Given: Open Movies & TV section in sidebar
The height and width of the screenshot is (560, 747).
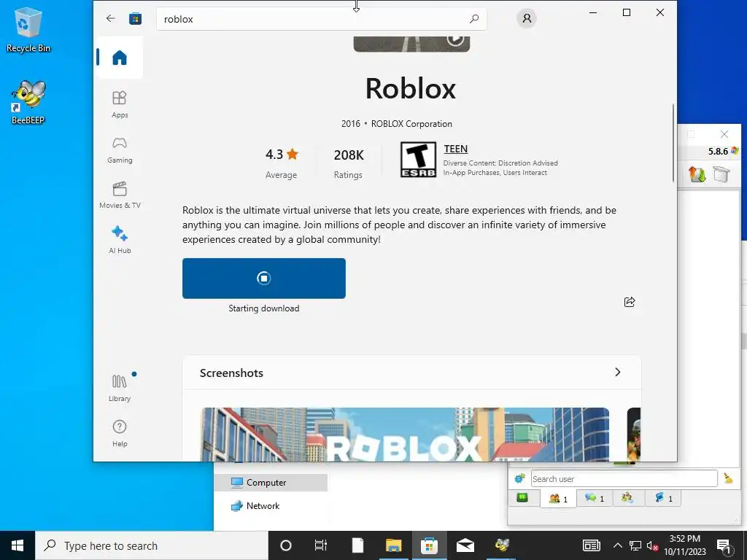Looking at the screenshot, I should (x=120, y=195).
